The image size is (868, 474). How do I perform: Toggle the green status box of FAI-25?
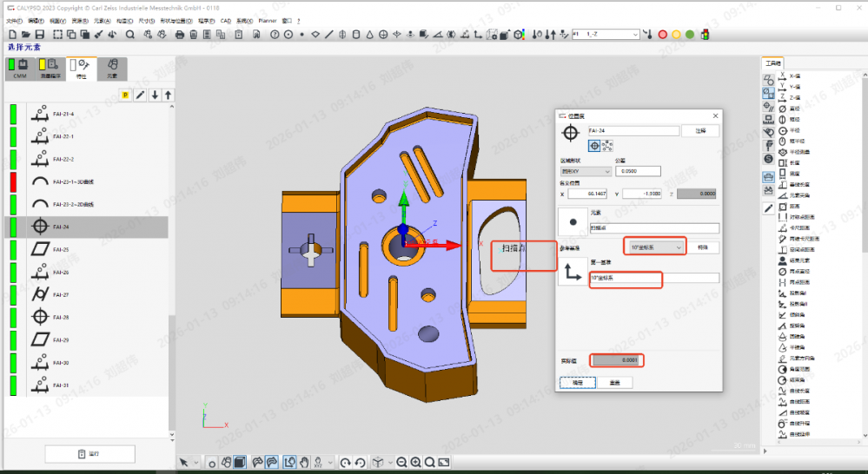coord(13,250)
